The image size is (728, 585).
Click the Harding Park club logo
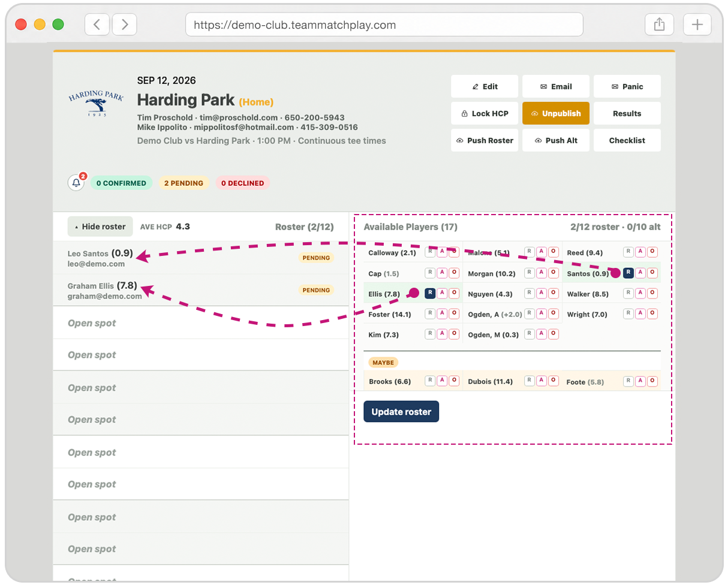pyautogui.click(x=96, y=104)
